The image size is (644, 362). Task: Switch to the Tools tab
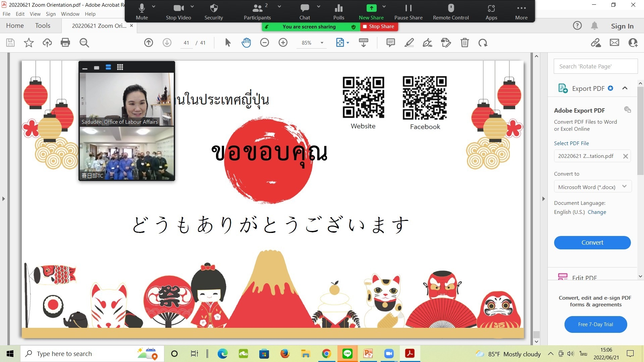(43, 25)
